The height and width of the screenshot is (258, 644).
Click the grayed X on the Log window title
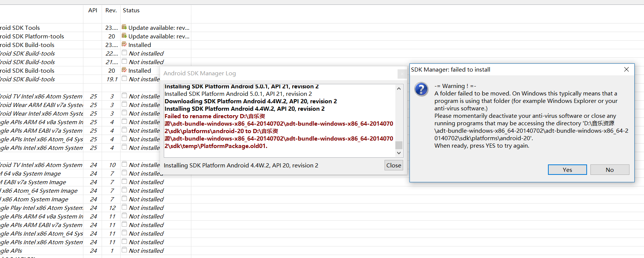click(x=402, y=74)
